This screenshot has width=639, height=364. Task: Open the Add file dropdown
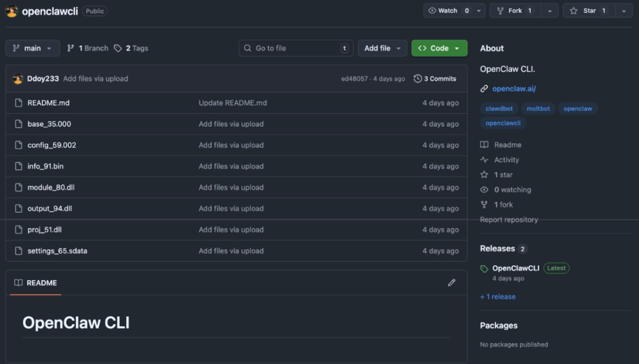[382, 48]
